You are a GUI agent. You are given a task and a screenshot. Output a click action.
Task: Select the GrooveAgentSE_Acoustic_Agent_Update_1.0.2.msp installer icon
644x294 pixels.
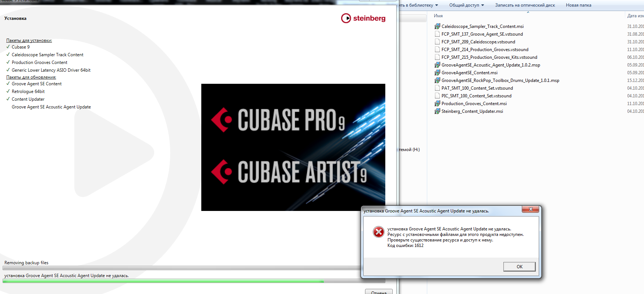(437, 65)
